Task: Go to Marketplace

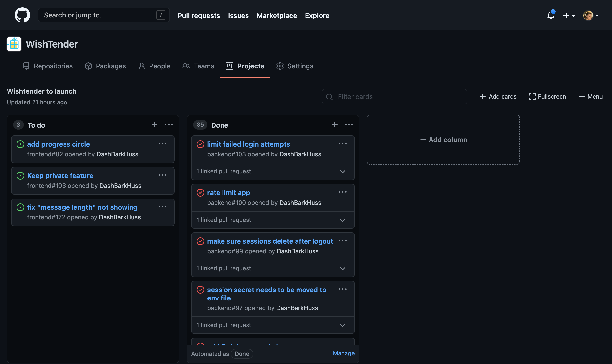Action: 277,16
